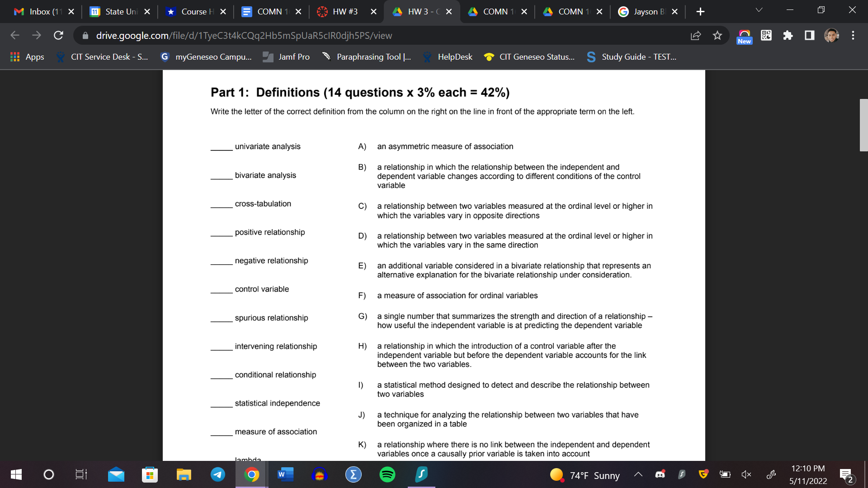Open Spotify from the taskbar
This screenshot has height=488, width=868.
(x=387, y=474)
